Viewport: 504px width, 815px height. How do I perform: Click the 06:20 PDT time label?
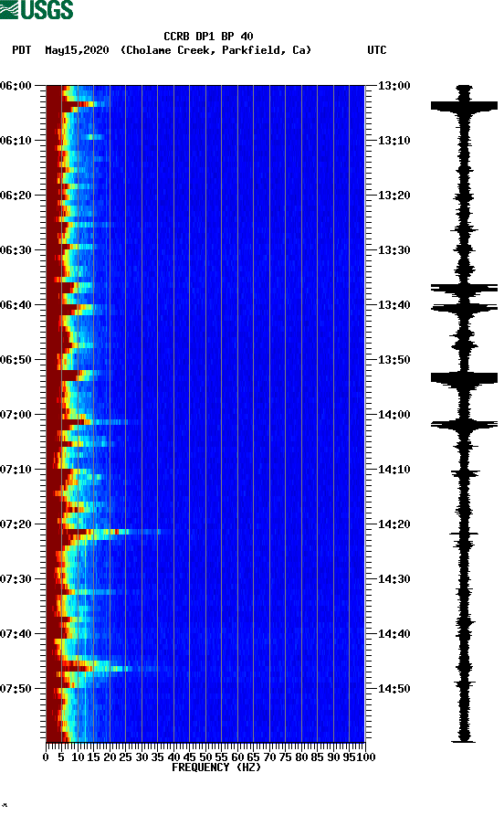(16, 196)
